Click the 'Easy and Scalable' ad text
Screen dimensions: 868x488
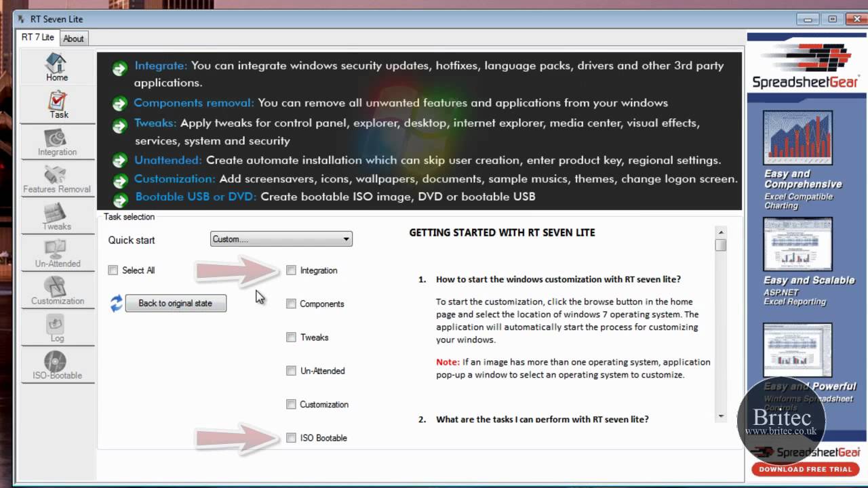(x=809, y=280)
